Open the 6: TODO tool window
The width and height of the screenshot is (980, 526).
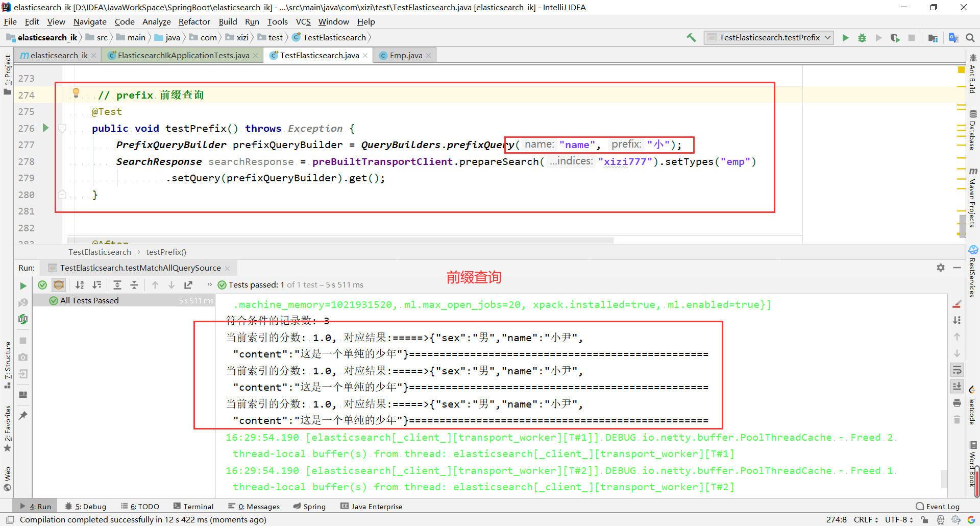pos(140,507)
